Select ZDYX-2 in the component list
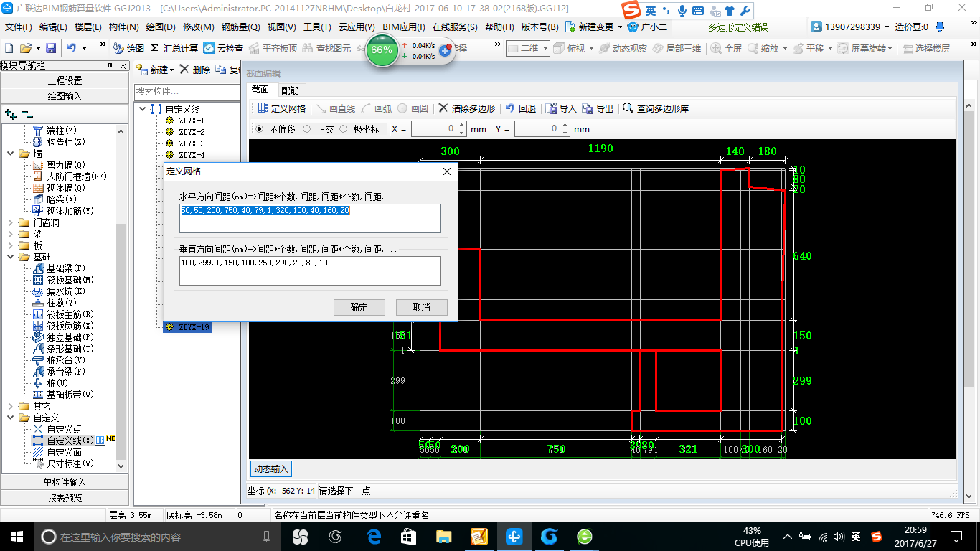Image resolution: width=980 pixels, height=551 pixels. (191, 132)
